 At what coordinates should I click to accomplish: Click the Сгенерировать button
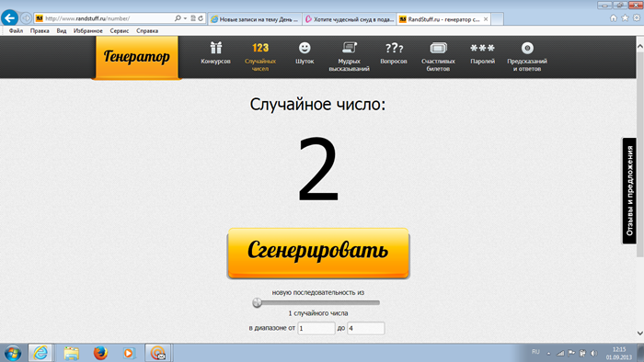tap(318, 253)
